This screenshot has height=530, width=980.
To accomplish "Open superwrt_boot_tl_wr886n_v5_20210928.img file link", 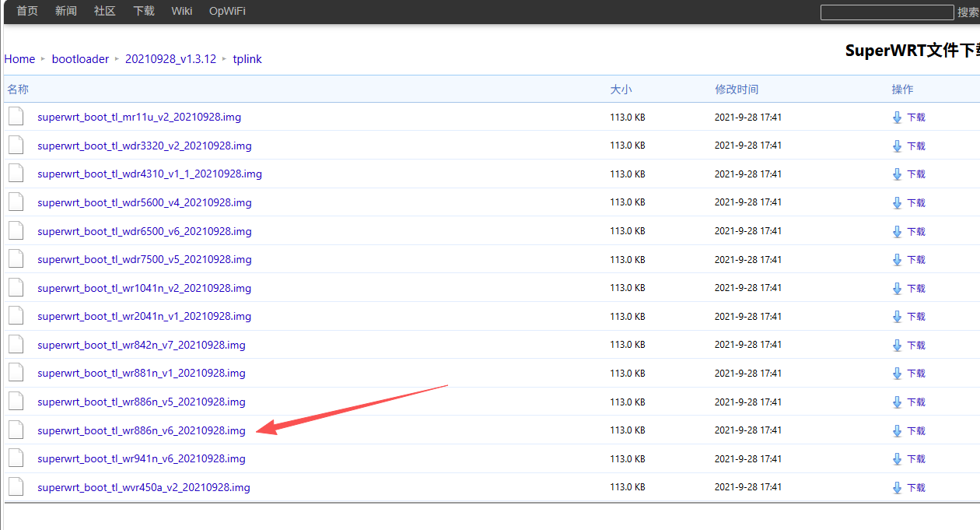I will tap(142, 402).
